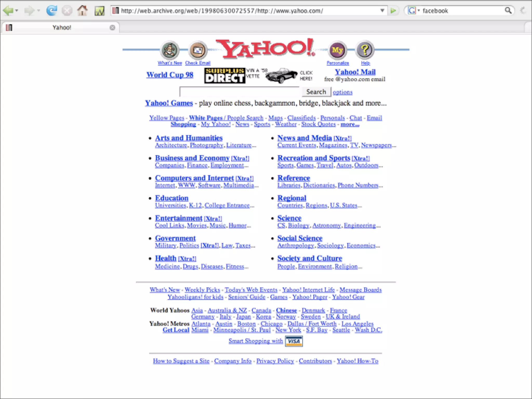
Task: Click the Check Email round icon
Action: [x=198, y=50]
